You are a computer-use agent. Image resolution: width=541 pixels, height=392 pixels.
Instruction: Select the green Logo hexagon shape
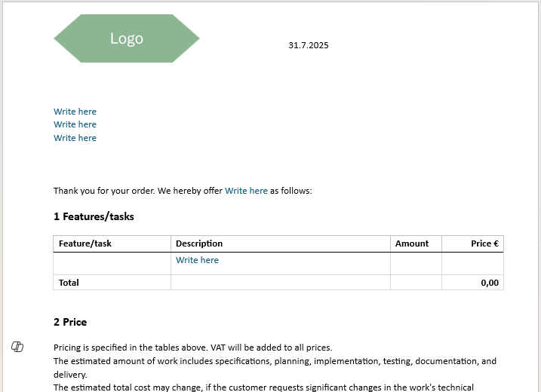pyautogui.click(x=126, y=38)
